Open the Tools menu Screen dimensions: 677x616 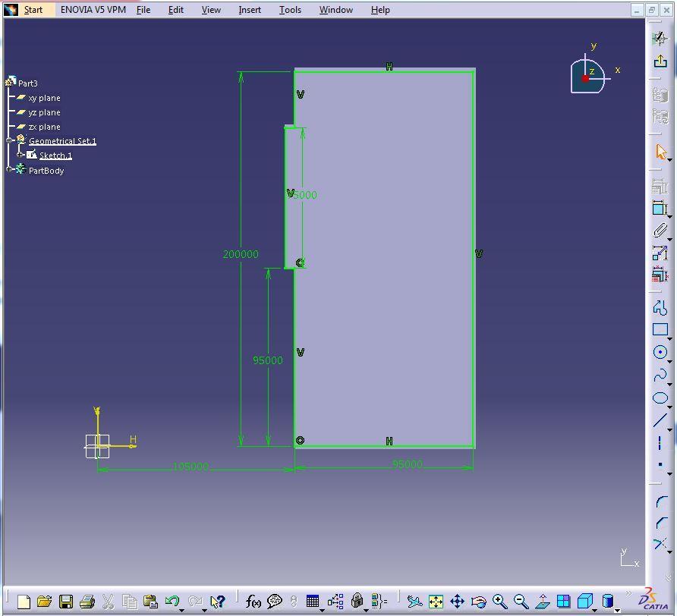pyautogui.click(x=290, y=10)
